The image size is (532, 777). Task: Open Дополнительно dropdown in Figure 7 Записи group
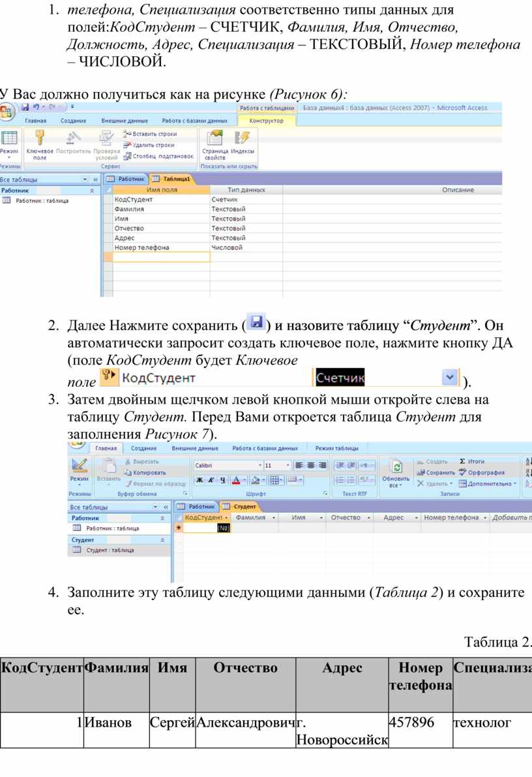pyautogui.click(x=488, y=483)
